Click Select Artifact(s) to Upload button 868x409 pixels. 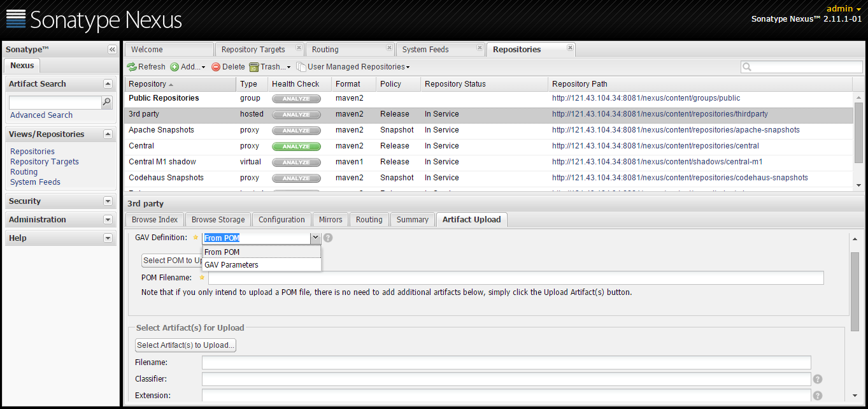(x=186, y=345)
